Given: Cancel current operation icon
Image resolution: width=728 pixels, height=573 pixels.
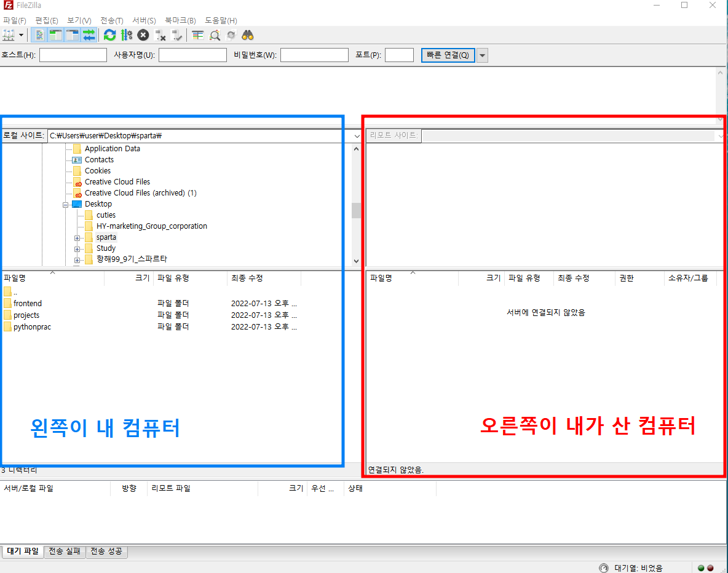Looking at the screenshot, I should pos(143,35).
